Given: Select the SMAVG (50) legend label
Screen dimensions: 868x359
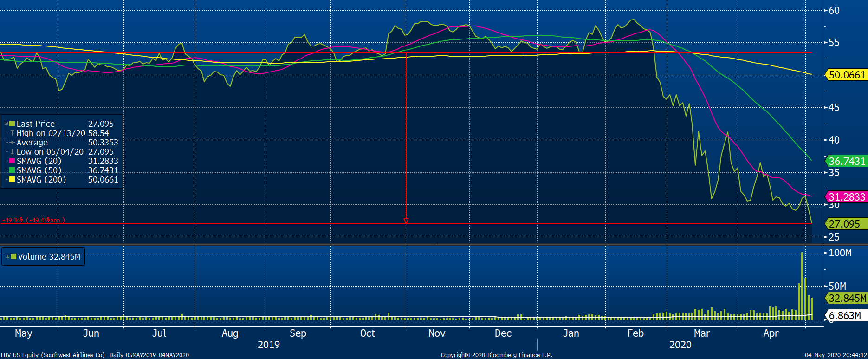Looking at the screenshot, I should click(x=39, y=170).
